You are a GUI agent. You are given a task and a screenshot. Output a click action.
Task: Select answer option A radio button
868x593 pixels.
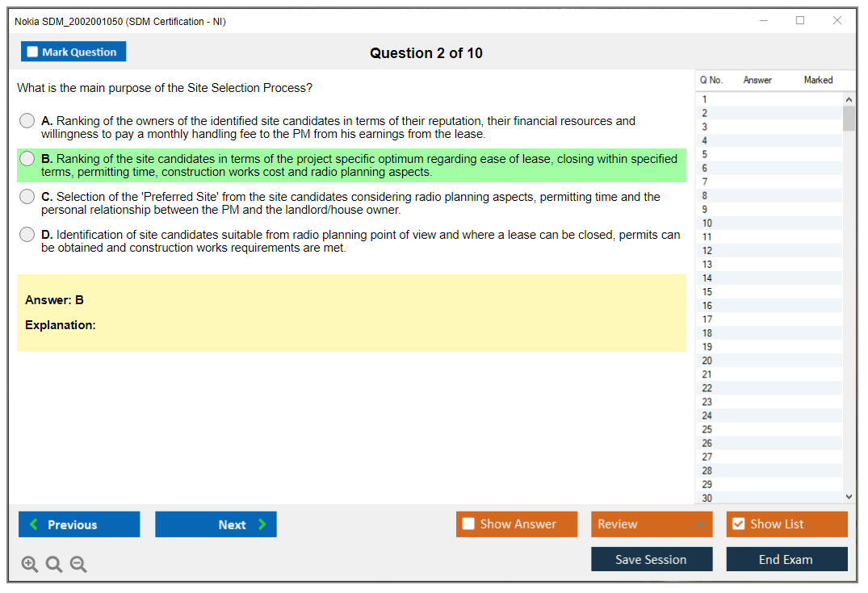click(x=27, y=121)
